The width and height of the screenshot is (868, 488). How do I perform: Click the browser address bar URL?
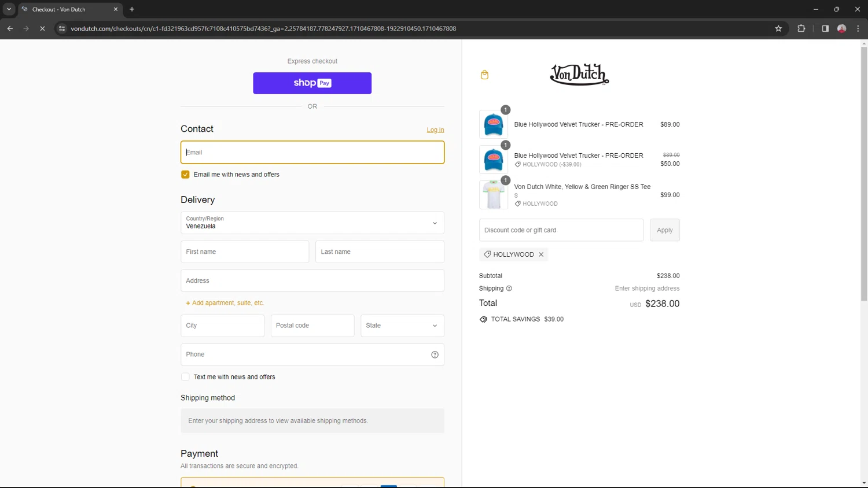point(263,28)
